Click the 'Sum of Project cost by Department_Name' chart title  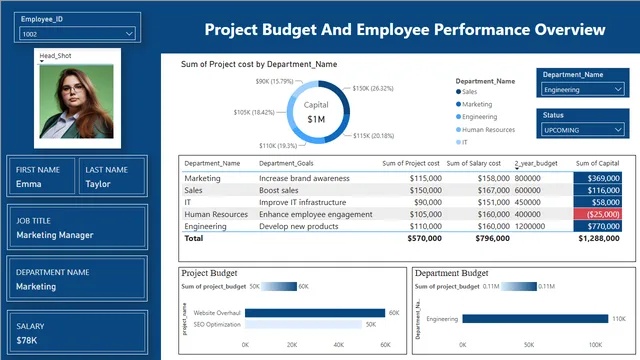point(259,64)
